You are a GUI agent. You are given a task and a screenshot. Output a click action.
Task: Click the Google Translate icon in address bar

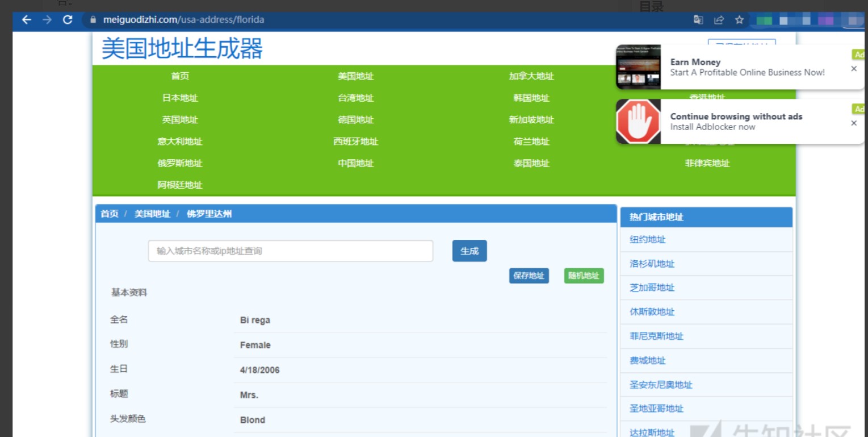coord(699,19)
